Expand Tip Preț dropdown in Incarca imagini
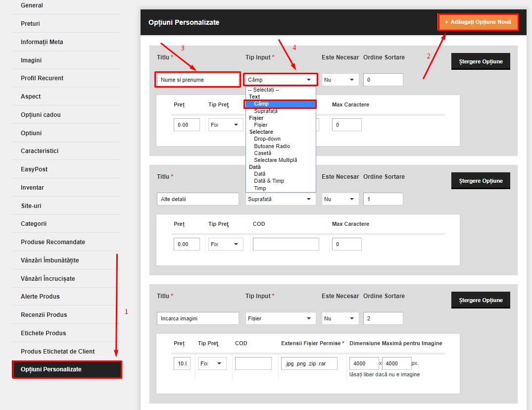 click(x=212, y=363)
